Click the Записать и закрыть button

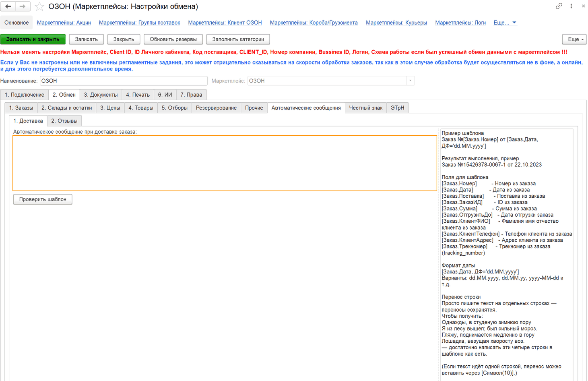tap(33, 39)
